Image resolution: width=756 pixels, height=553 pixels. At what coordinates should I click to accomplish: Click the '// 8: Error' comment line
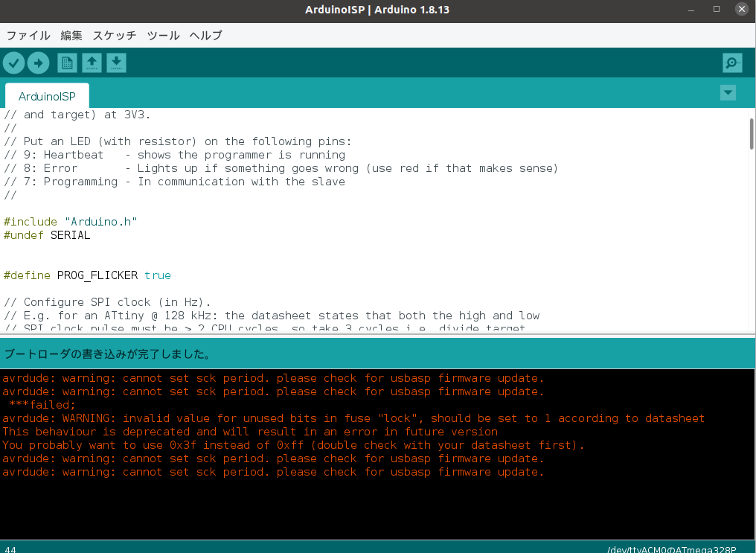click(281, 168)
